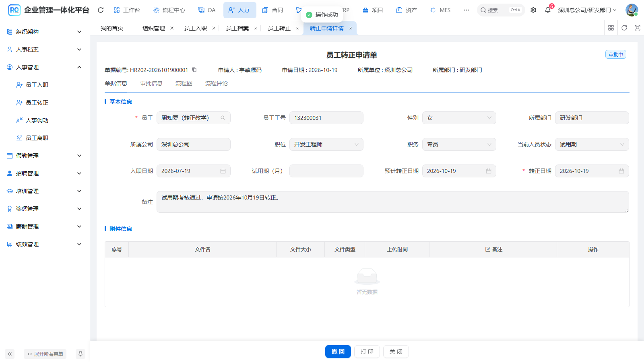The image size is (644, 362).
Task: Collapse the 人事管理 sidebar menu
Action: [45, 67]
